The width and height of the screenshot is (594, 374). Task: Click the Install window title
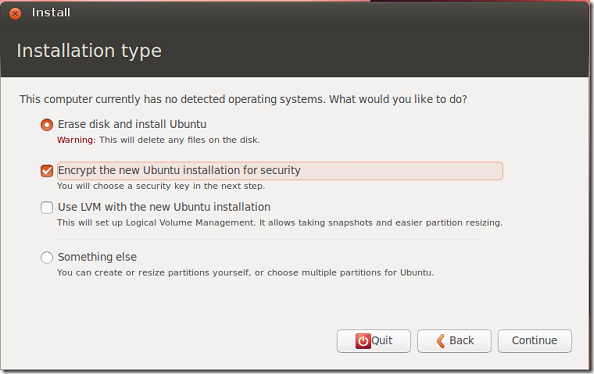click(51, 13)
